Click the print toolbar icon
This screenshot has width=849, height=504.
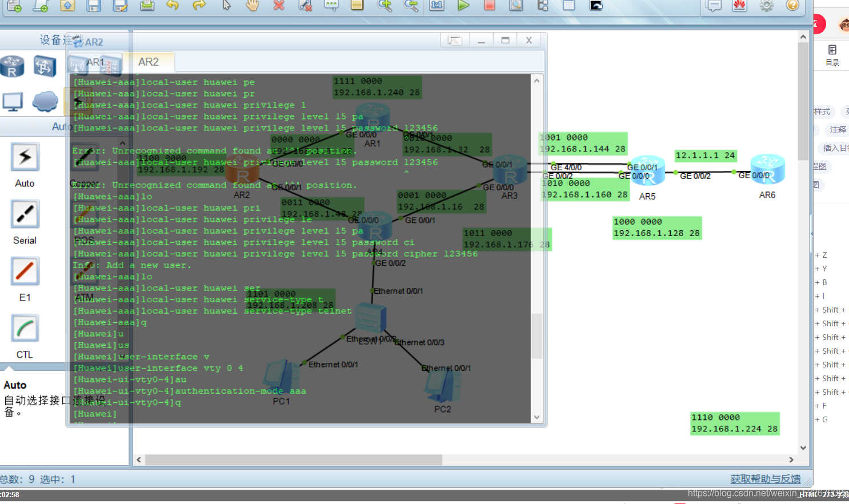coord(147,6)
